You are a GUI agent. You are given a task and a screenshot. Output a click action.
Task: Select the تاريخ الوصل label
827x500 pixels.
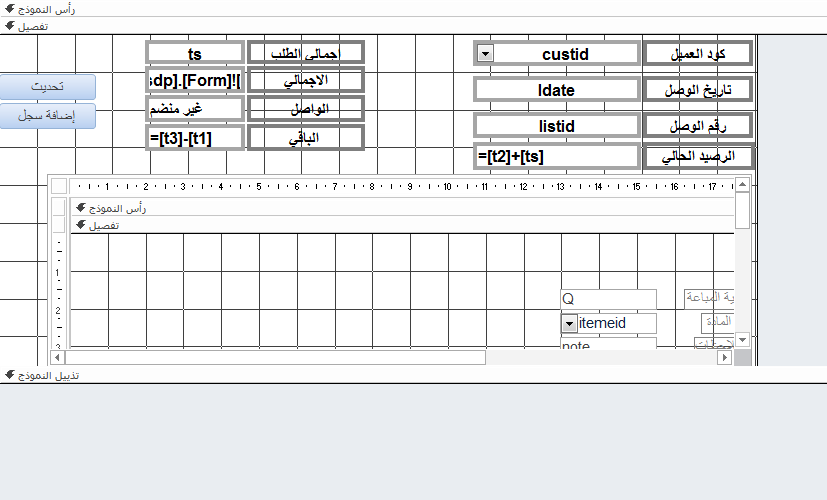[697, 90]
